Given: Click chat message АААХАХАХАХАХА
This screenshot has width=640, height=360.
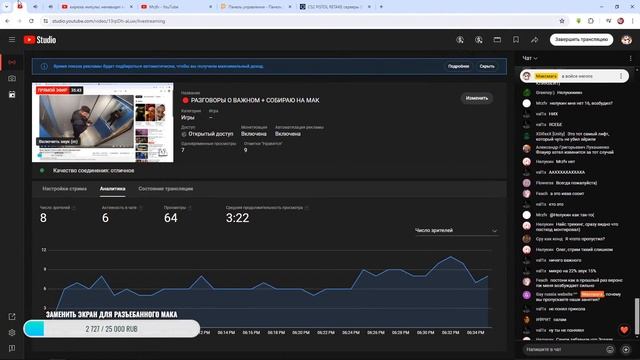Looking at the screenshot, I should tap(567, 172).
